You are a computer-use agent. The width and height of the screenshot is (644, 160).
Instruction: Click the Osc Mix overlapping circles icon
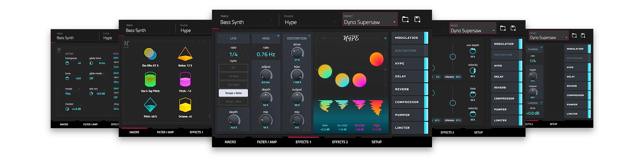click(150, 54)
